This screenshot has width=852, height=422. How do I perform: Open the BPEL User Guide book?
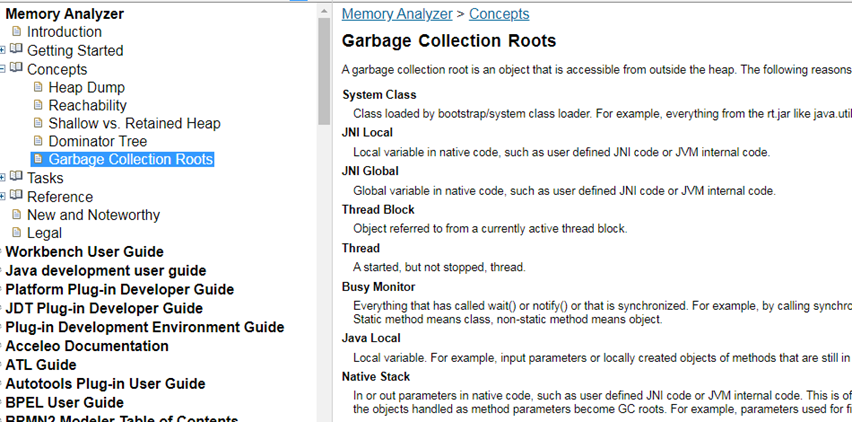click(x=65, y=402)
